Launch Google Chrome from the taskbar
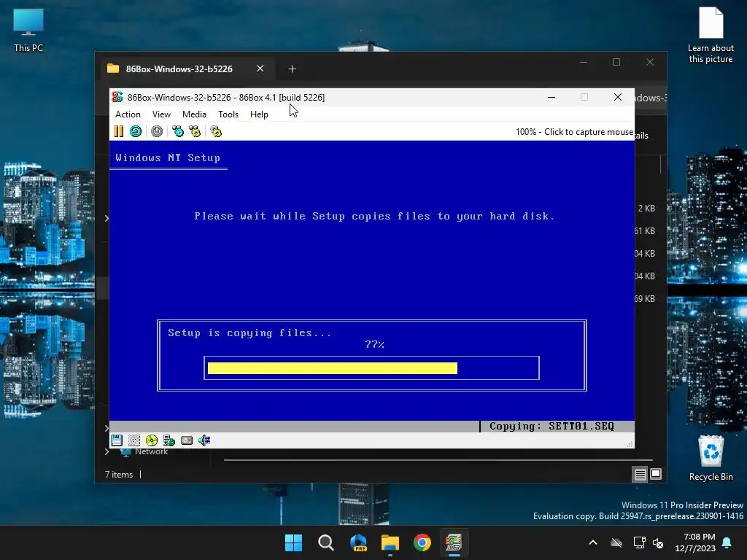 point(422,542)
